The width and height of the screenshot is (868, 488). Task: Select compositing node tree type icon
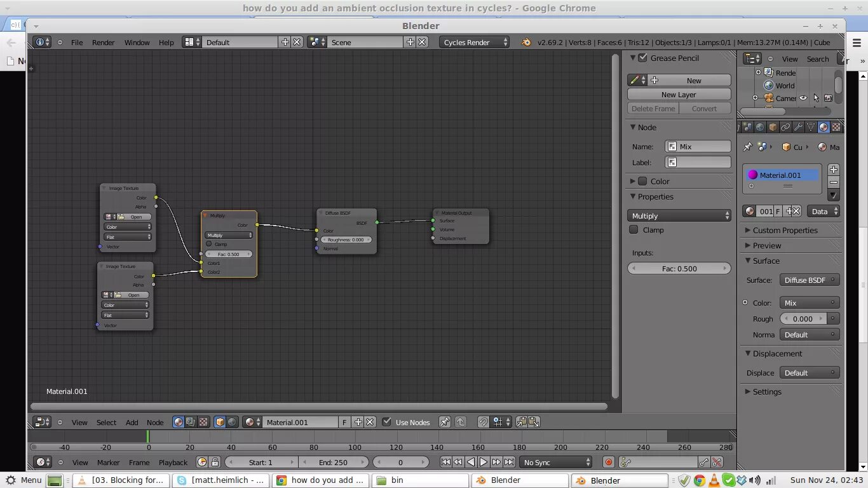pos(191,422)
